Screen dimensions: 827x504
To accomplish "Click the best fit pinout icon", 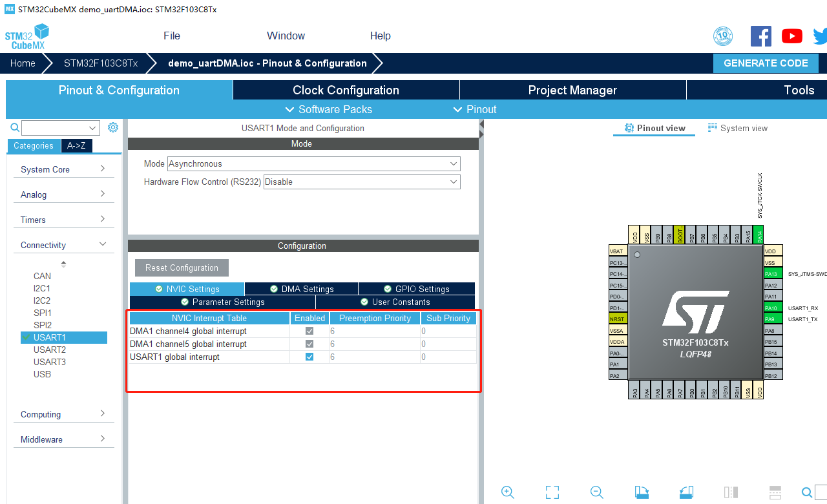I will tap(552, 492).
